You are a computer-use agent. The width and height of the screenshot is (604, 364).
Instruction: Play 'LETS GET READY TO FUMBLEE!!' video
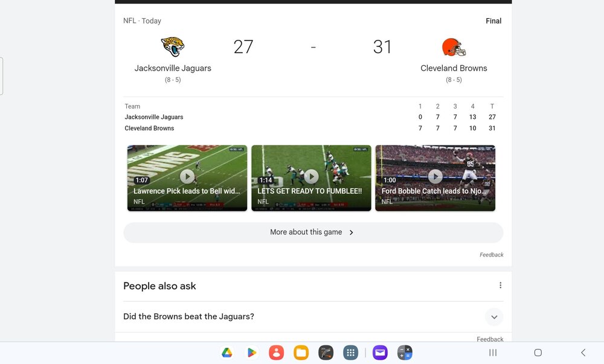311,177
